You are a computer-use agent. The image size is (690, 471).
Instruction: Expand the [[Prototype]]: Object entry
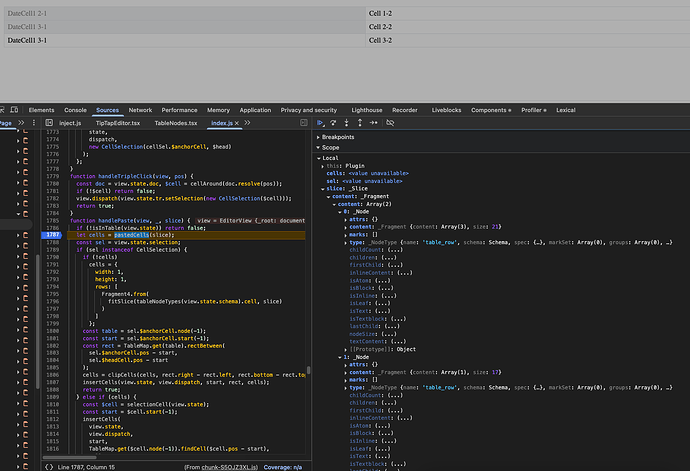[x=345, y=350]
